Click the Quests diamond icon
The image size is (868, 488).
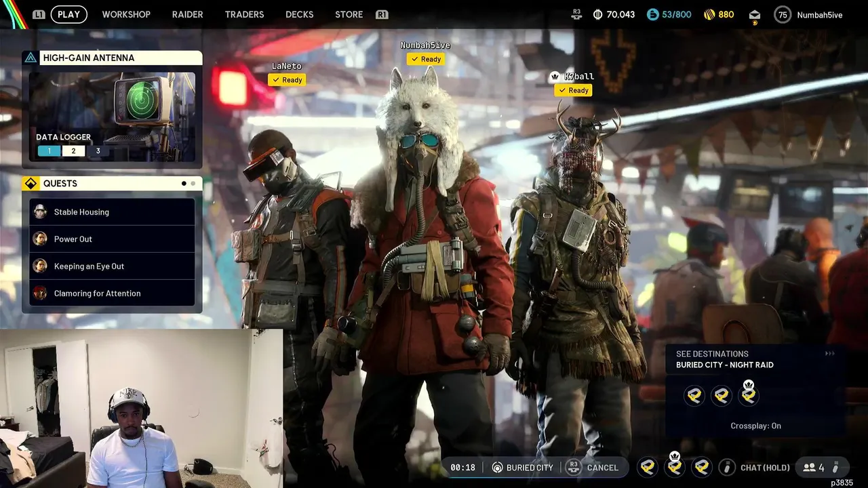pyautogui.click(x=31, y=184)
